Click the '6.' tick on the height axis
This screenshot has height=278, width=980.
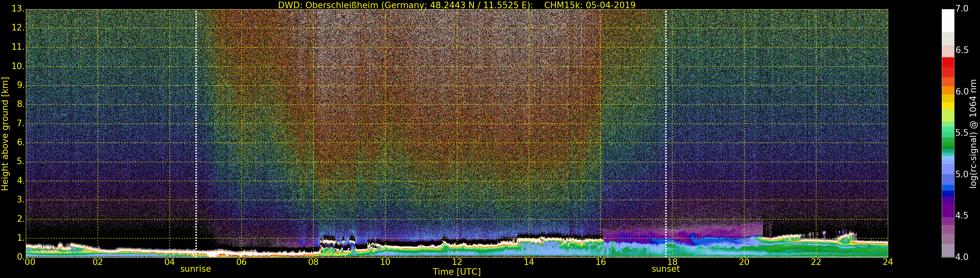[x=21, y=142]
